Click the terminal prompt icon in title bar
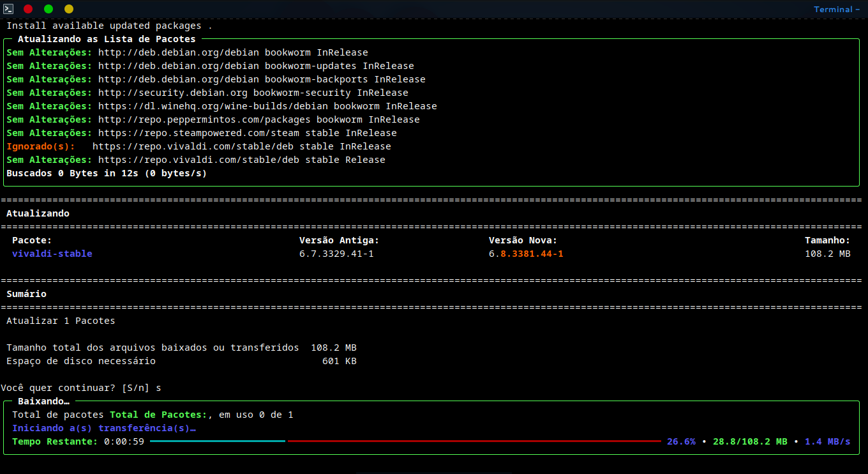This screenshot has height=474, width=868. coord(9,9)
